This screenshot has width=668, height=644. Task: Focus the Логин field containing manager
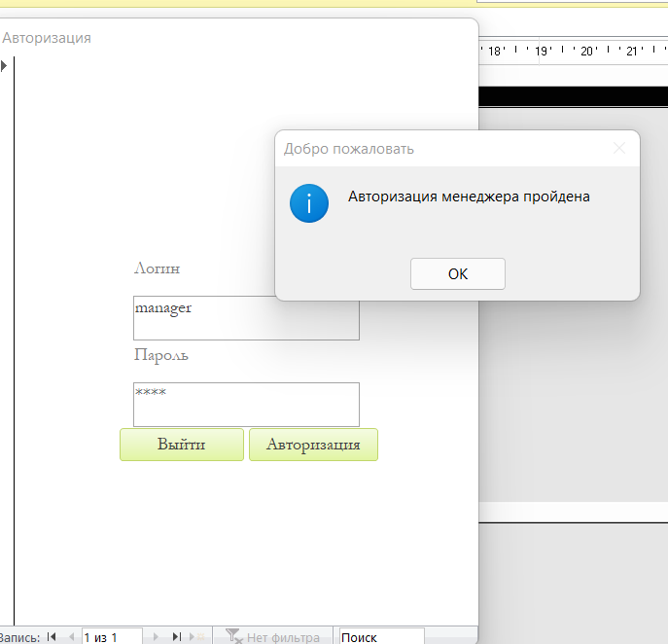click(246, 318)
